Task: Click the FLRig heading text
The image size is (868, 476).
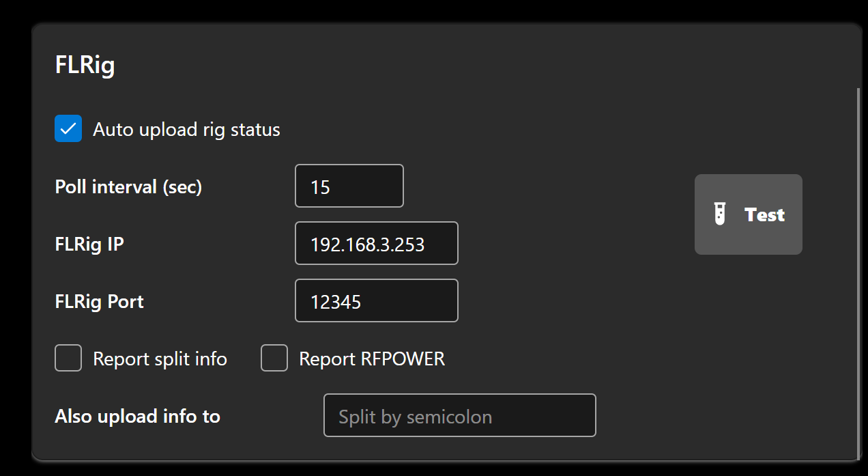Action: [85, 66]
